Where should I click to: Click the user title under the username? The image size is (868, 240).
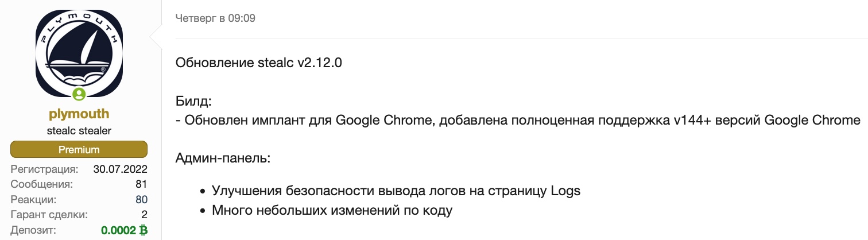point(79,131)
